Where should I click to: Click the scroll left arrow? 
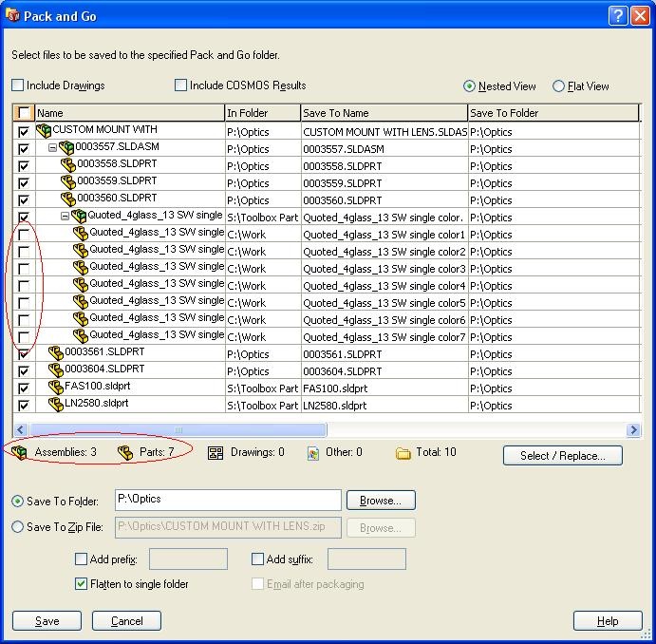click(x=21, y=429)
